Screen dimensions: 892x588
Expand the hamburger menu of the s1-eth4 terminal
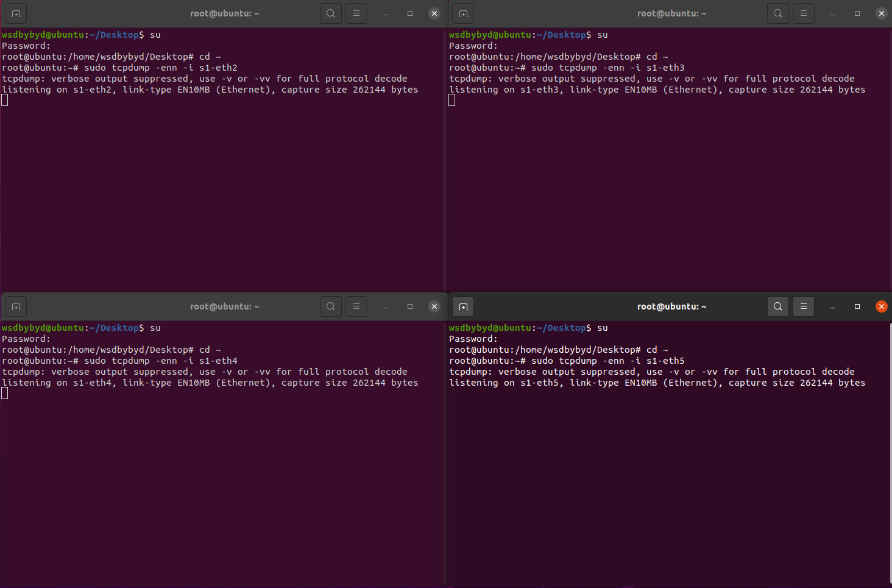(x=356, y=306)
